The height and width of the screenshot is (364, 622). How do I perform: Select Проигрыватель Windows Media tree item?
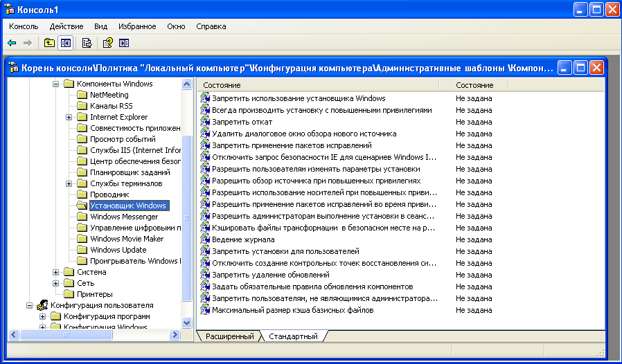click(x=135, y=261)
